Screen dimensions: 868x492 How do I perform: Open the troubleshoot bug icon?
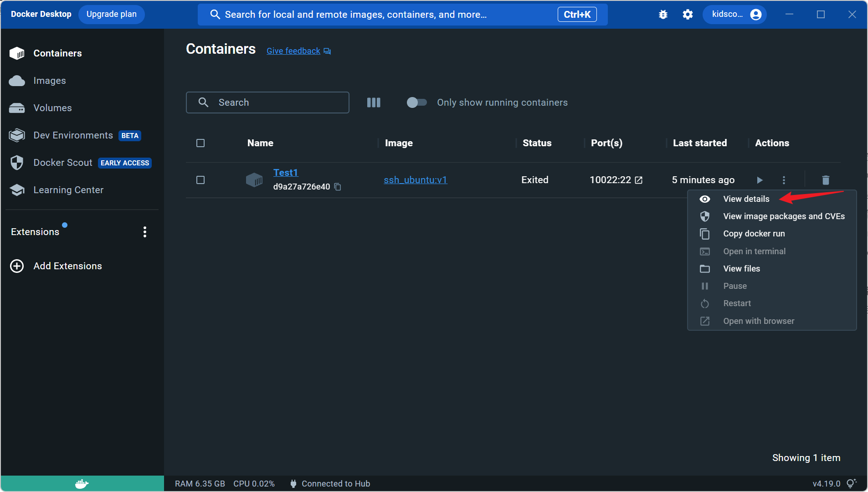[663, 15]
